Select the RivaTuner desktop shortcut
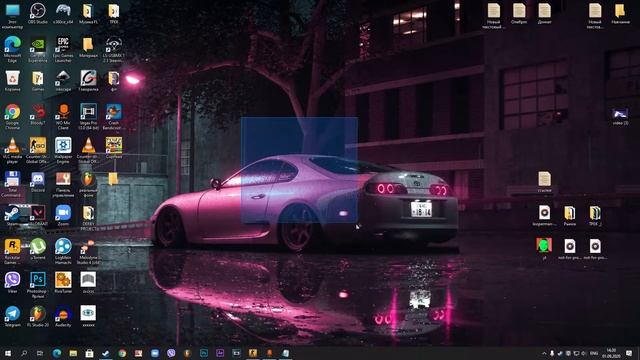The width and height of the screenshot is (640, 360). (63, 280)
